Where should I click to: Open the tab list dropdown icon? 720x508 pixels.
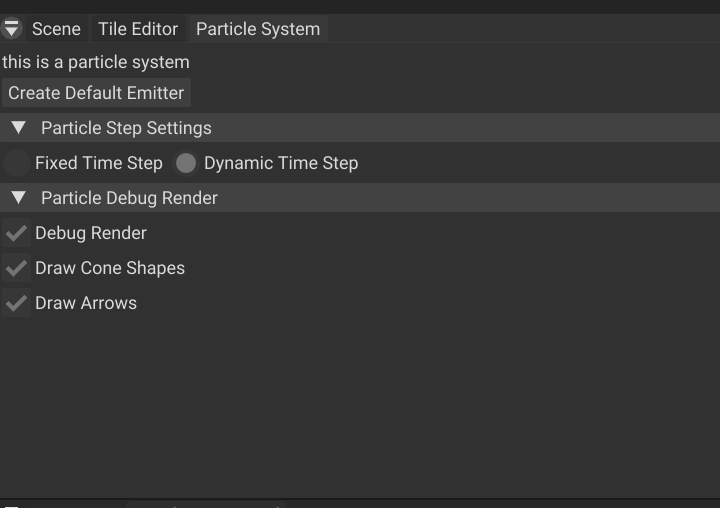click(12, 29)
